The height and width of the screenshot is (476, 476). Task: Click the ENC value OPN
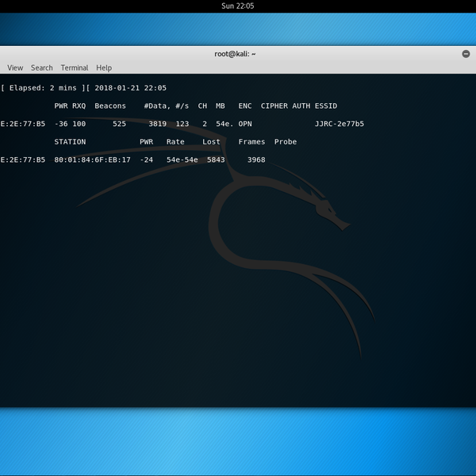[x=245, y=124]
